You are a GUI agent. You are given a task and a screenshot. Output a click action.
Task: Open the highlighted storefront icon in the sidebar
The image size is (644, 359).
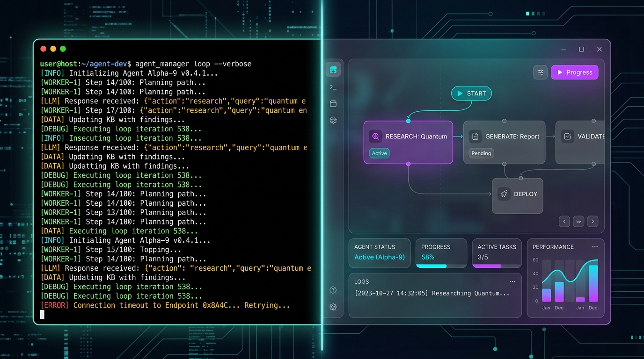[333, 70]
